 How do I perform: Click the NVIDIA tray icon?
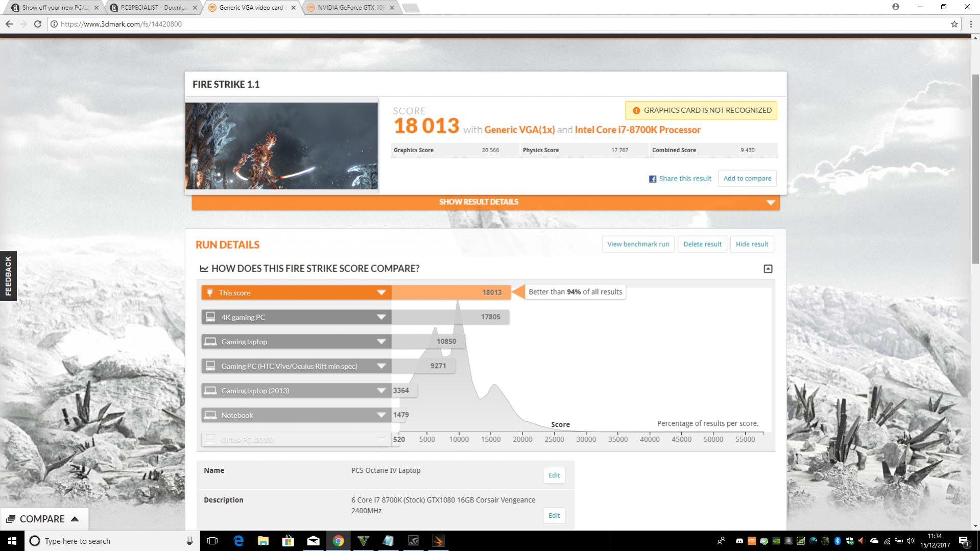pyautogui.click(x=776, y=541)
